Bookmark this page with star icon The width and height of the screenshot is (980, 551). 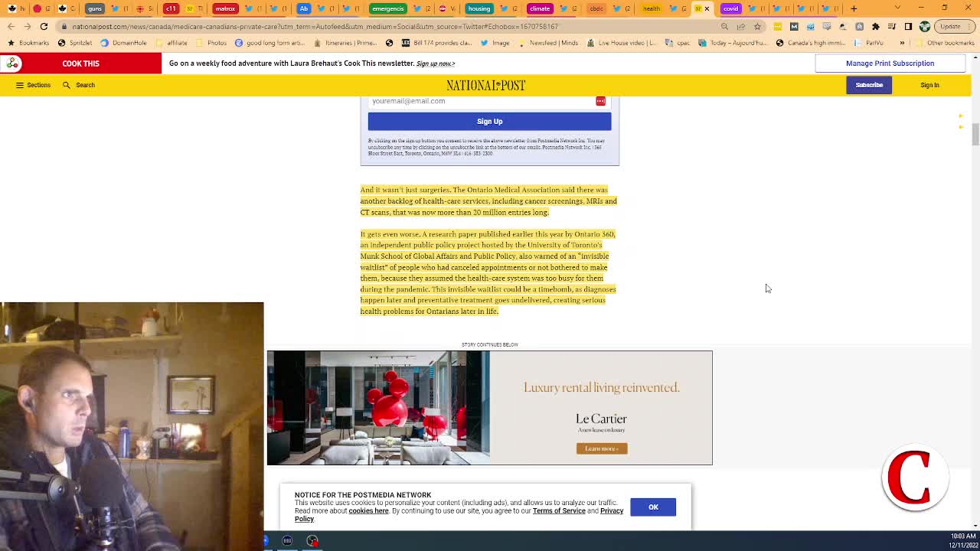point(757,26)
